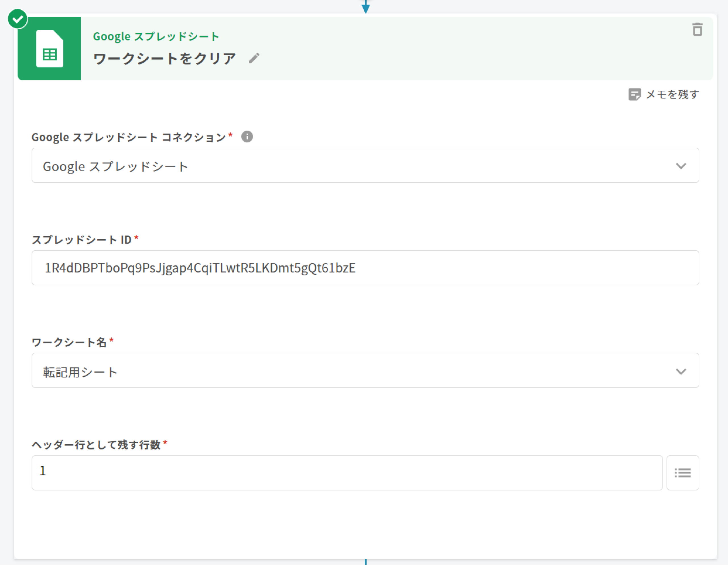Click the ヘッダー行として残す行数 label
Screen dimensions: 728x565
coord(96,445)
